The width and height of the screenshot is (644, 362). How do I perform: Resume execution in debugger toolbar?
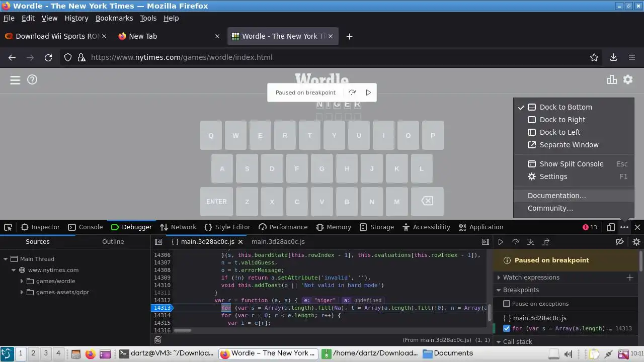(501, 242)
